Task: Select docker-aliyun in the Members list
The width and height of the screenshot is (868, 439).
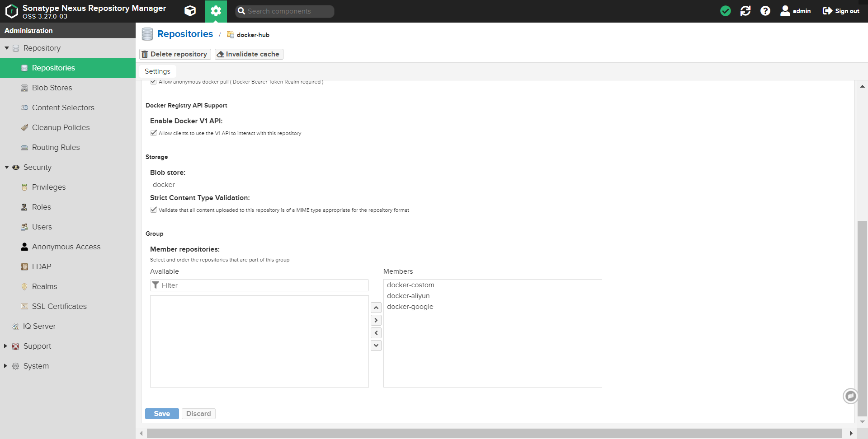Action: tap(408, 296)
